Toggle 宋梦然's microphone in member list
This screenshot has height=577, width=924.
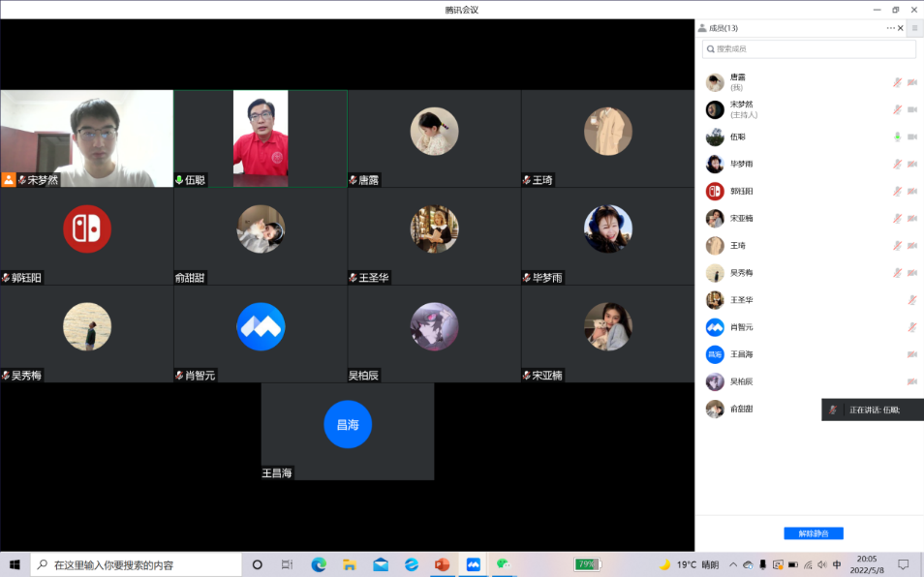click(897, 109)
